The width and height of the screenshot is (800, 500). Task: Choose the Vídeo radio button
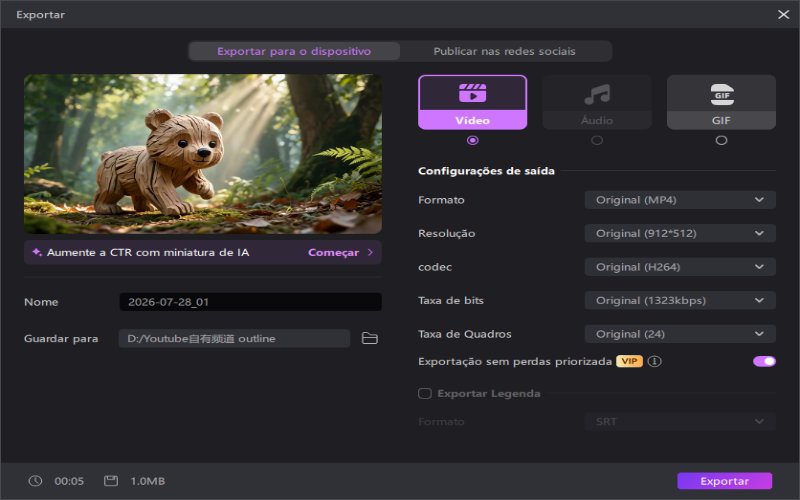(472, 140)
